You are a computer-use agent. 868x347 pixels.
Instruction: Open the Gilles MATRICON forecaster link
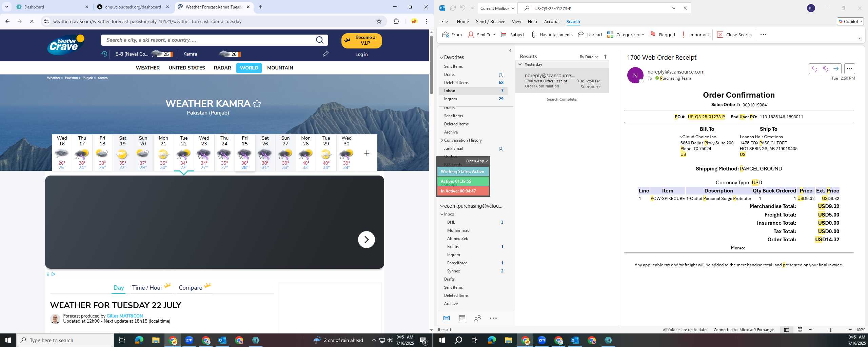click(125, 316)
